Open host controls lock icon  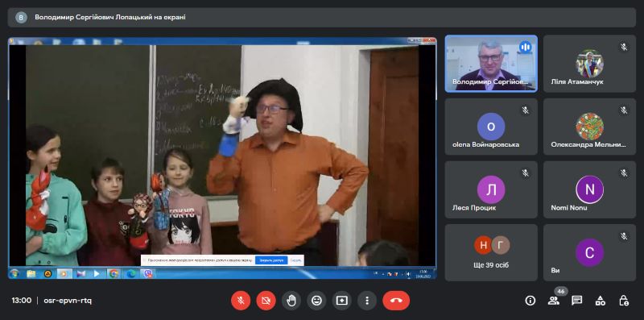point(624,301)
